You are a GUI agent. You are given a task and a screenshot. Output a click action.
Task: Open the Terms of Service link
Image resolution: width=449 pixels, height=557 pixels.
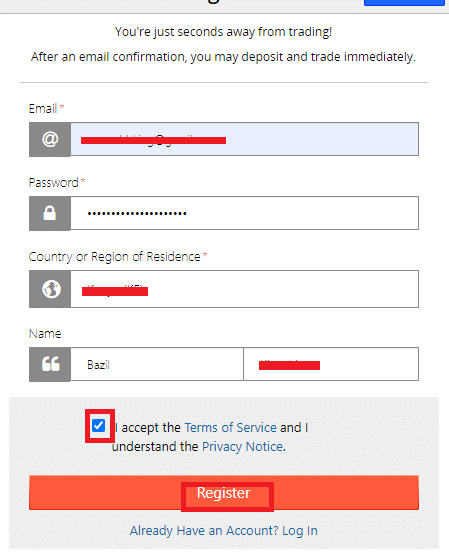click(230, 427)
